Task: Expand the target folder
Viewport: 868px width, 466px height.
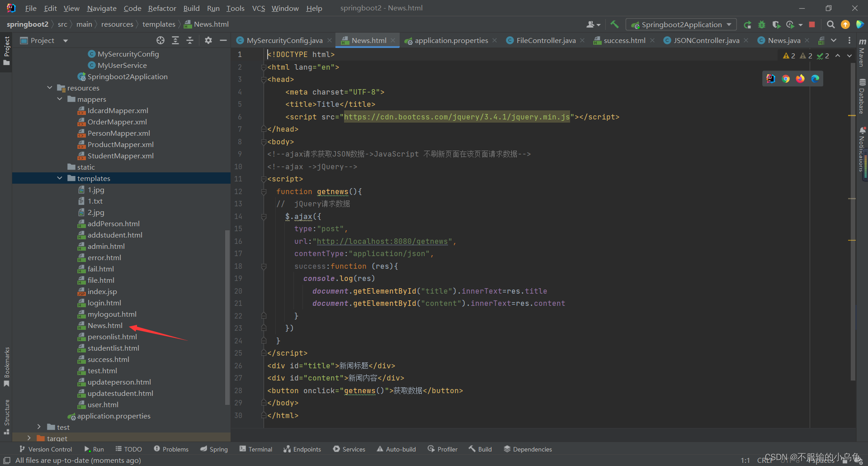Action: tap(29, 438)
